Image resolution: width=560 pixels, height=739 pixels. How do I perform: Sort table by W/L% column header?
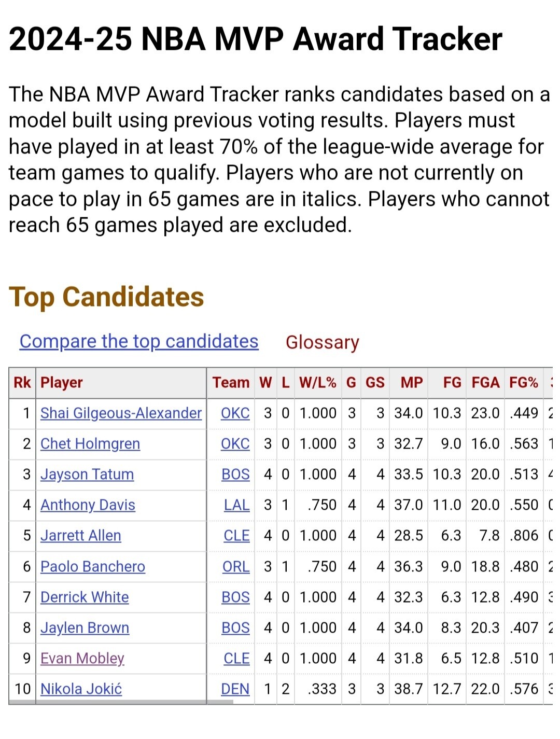(318, 383)
